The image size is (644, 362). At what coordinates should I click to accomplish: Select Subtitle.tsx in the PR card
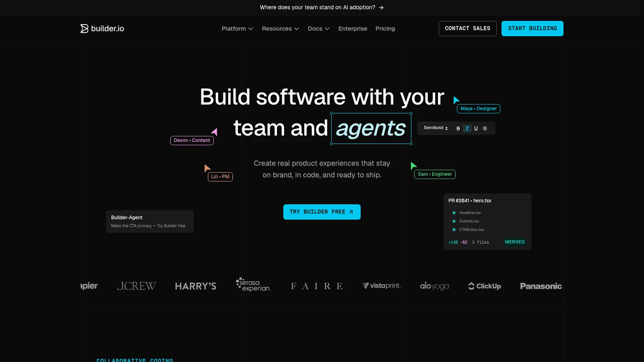point(469,221)
